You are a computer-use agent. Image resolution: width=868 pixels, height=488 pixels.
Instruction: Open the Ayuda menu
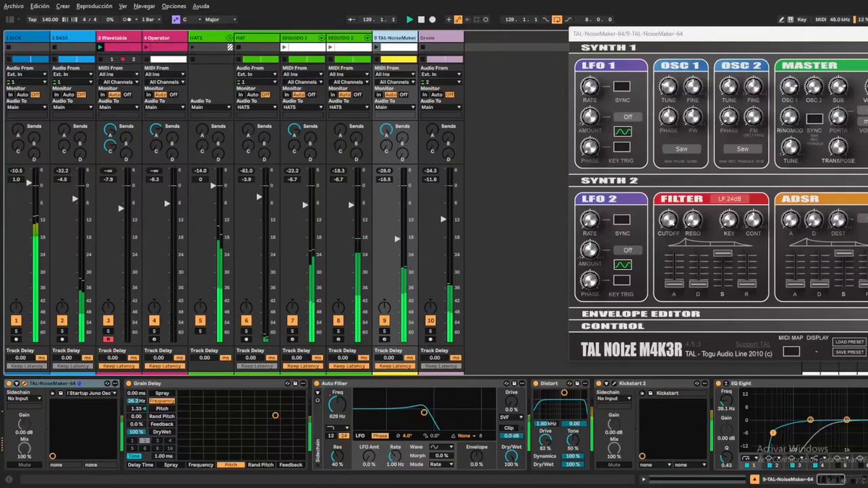201,6
